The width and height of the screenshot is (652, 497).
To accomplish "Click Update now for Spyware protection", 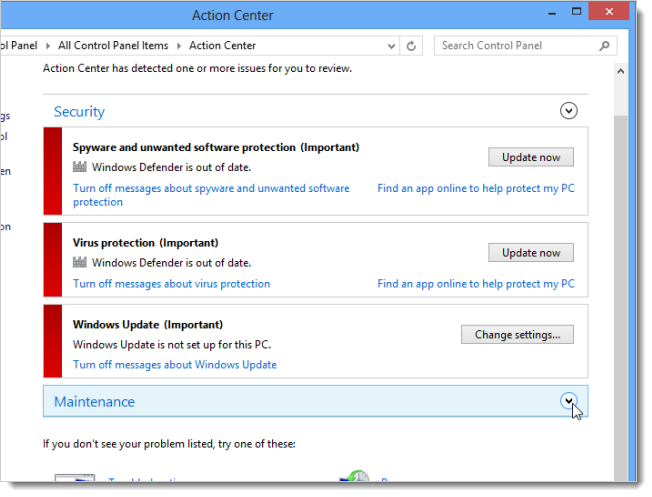I will [530, 157].
